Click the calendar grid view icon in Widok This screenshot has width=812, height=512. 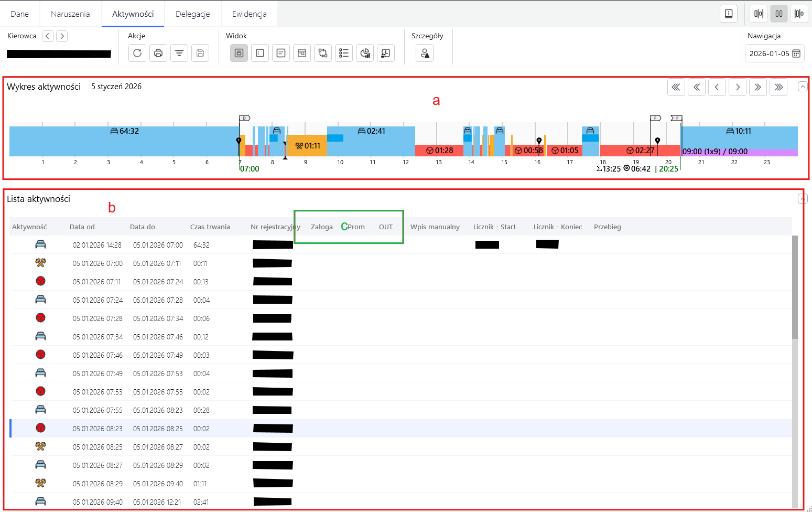pos(302,53)
